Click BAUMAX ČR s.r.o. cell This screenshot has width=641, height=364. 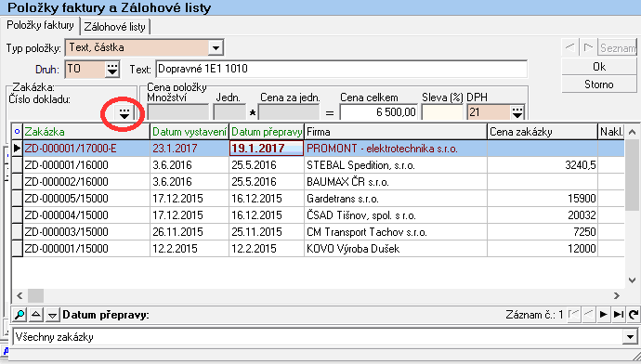[x=396, y=182]
